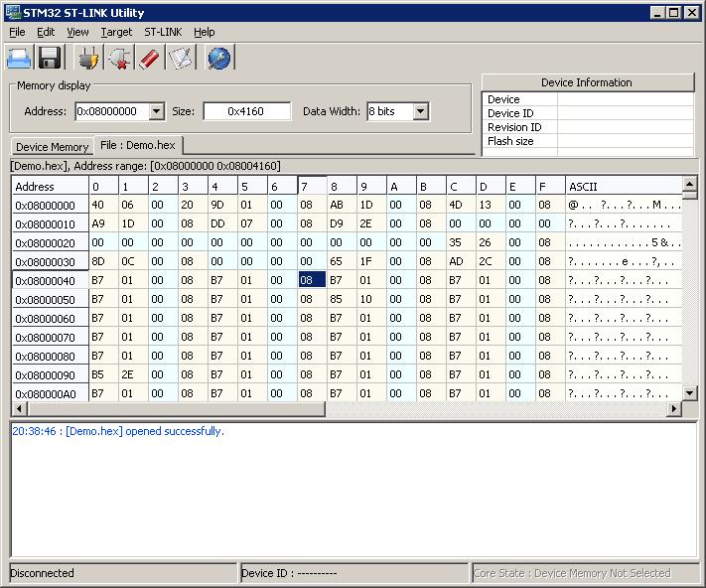This screenshot has width=706, height=588.
Task: Click the horizontal scrollbar thumb
Action: pyautogui.click(x=176, y=409)
